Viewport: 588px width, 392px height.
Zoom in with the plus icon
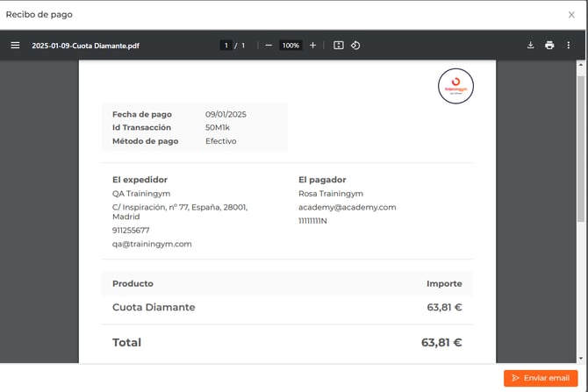pos(312,46)
